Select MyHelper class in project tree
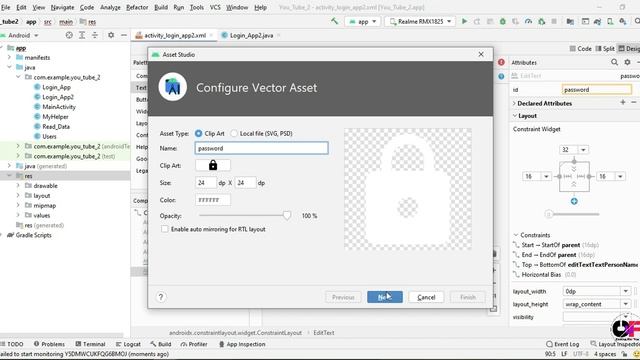The height and width of the screenshot is (360, 640). click(55, 117)
